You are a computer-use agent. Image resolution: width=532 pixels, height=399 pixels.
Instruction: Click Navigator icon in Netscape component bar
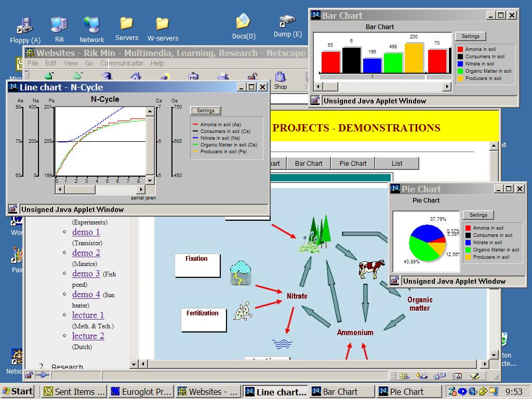(x=404, y=376)
